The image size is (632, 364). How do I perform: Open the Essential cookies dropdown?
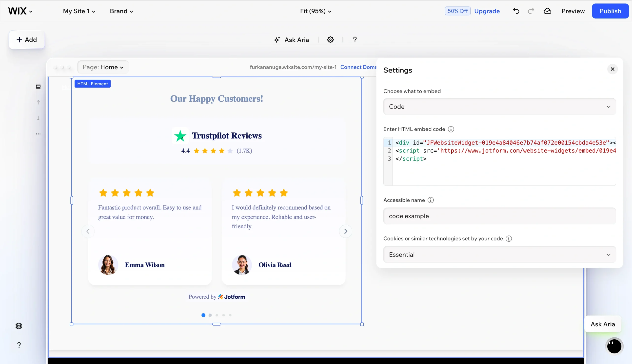point(499,255)
